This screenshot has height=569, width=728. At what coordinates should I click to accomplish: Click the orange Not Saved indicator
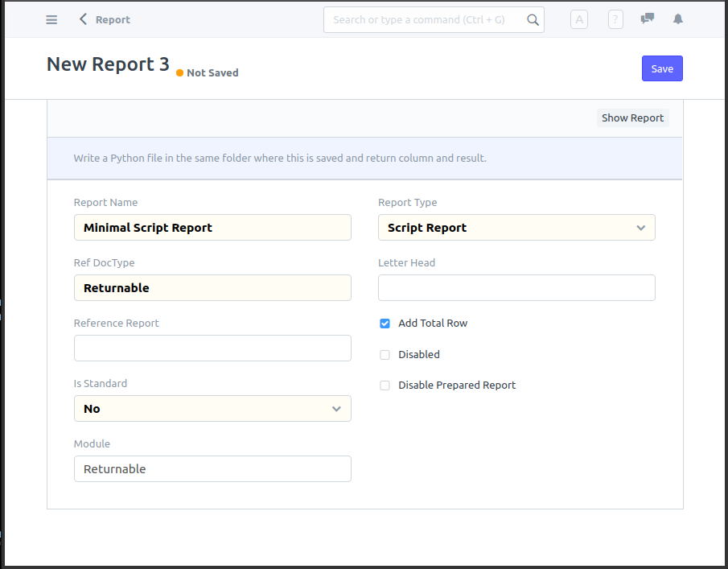[x=207, y=72]
